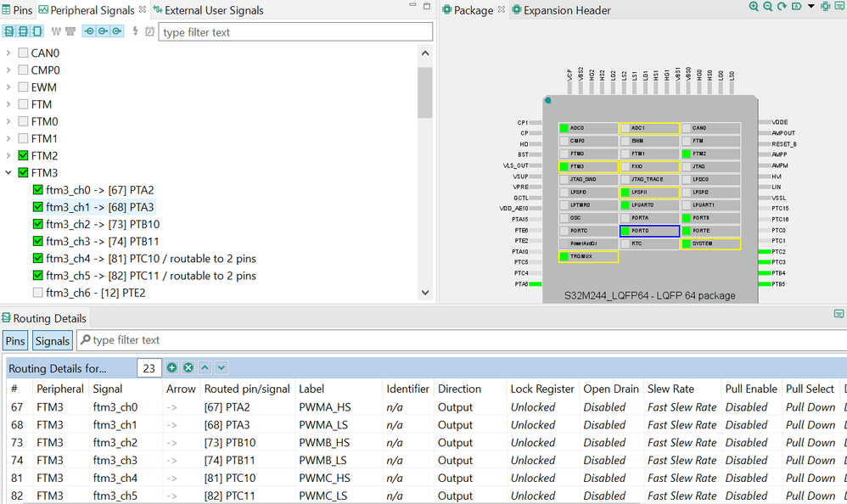Click scroll down arrow in signals tree
The height and width of the screenshot is (504, 847).
[425, 292]
